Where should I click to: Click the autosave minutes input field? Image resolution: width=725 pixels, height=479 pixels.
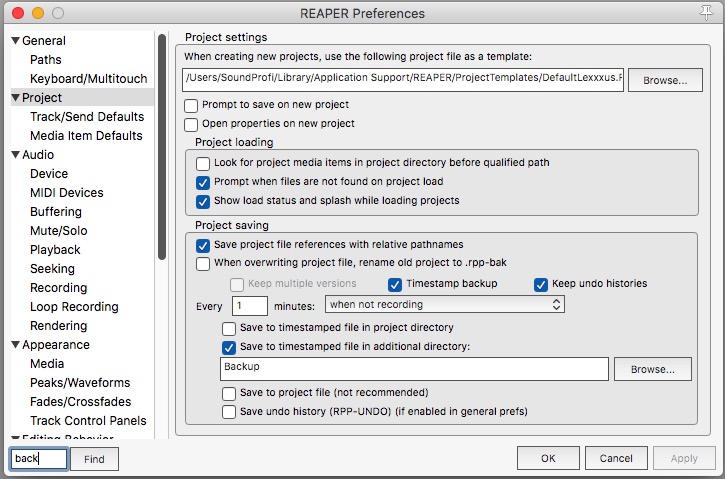click(250, 305)
